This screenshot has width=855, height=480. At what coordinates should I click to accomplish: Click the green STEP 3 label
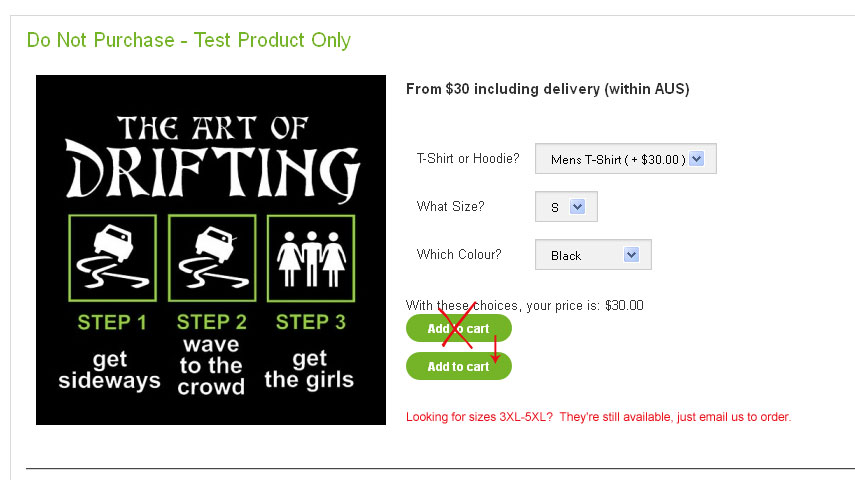[x=310, y=322]
